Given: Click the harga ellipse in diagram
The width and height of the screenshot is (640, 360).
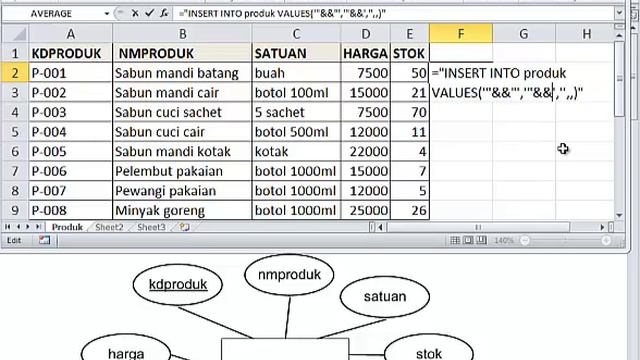Looking at the screenshot, I should 126,348.
